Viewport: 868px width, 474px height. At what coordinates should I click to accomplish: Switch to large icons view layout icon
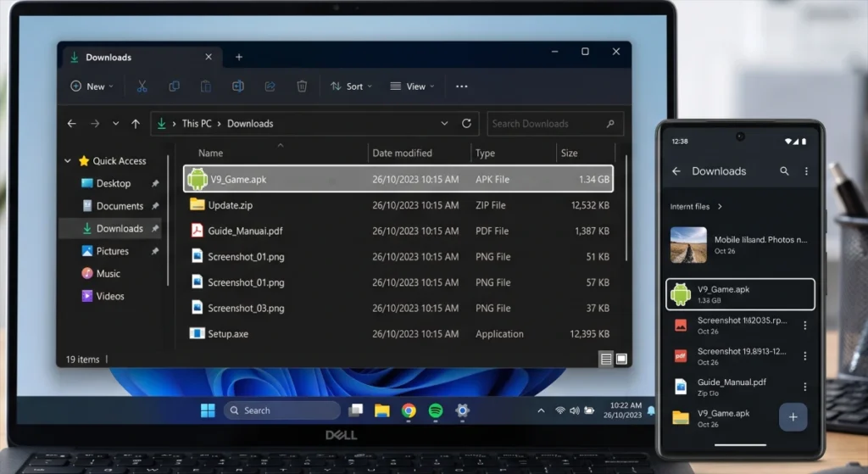(621, 359)
